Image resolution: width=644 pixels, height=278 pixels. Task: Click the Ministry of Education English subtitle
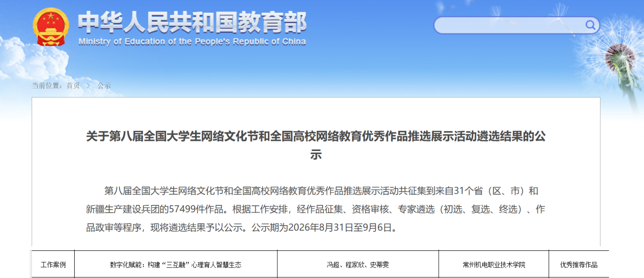192,42
